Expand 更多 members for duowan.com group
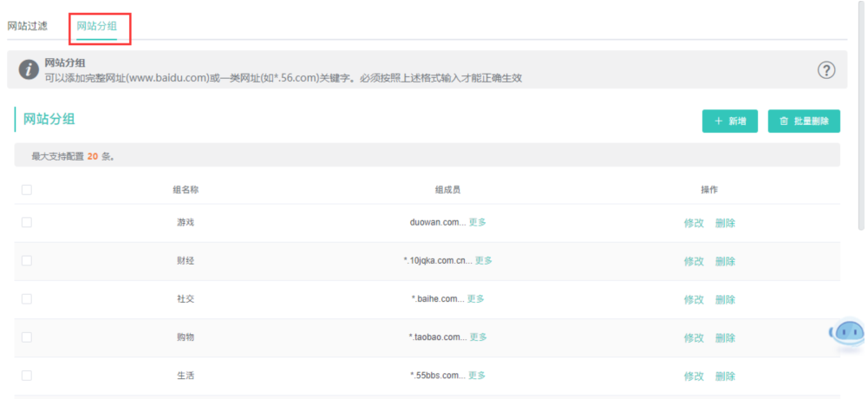 [x=477, y=222]
